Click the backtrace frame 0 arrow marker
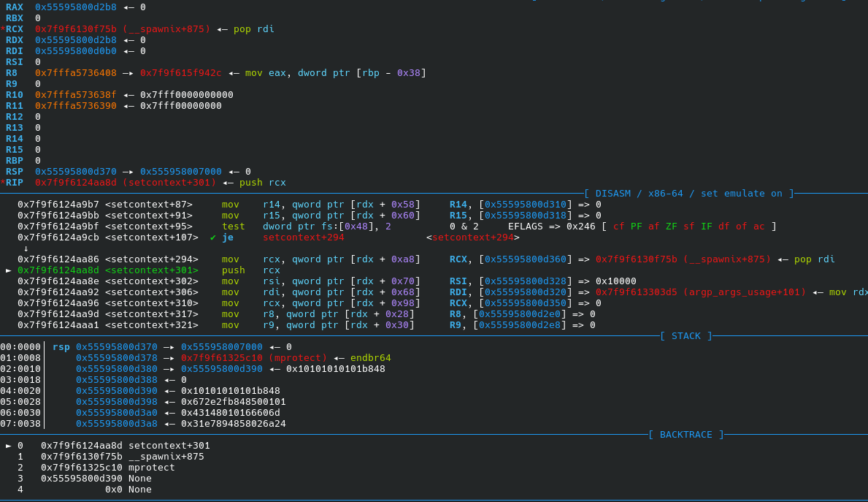868x502 pixels. pyautogui.click(x=8, y=446)
